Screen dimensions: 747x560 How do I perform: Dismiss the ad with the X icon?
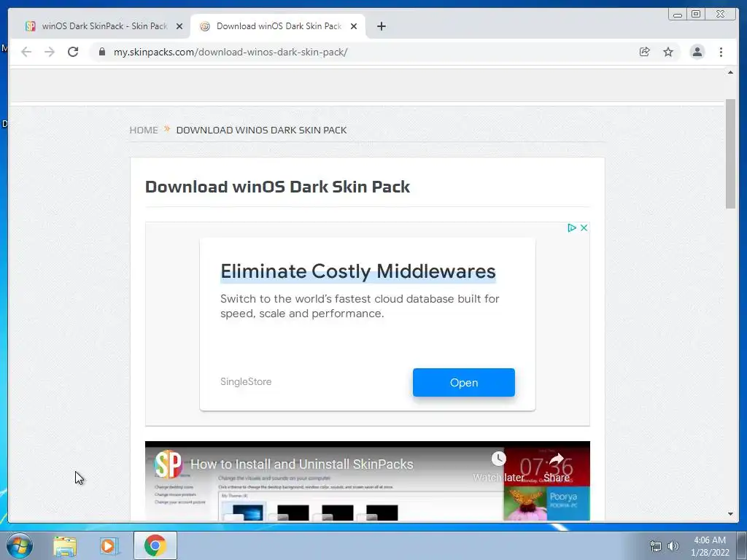coord(584,227)
